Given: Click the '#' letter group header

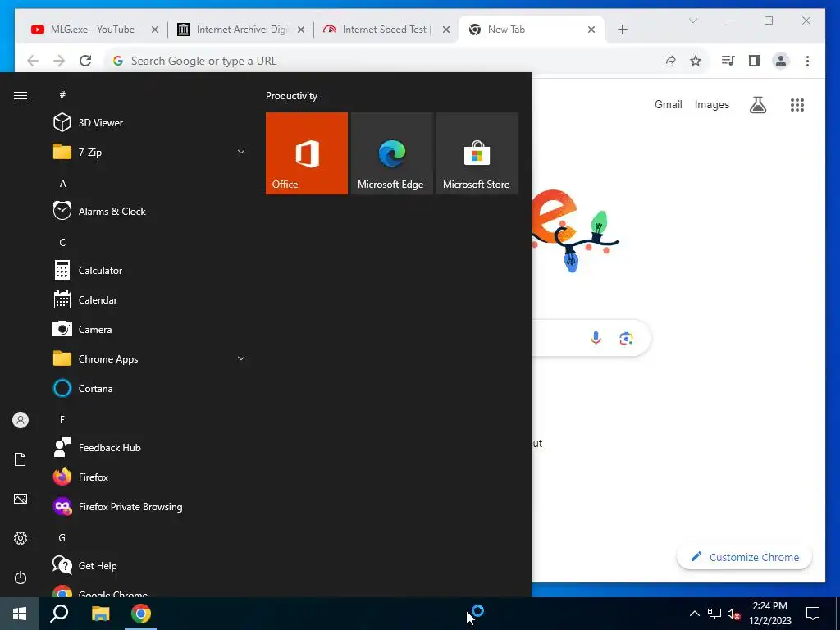Looking at the screenshot, I should [x=62, y=94].
